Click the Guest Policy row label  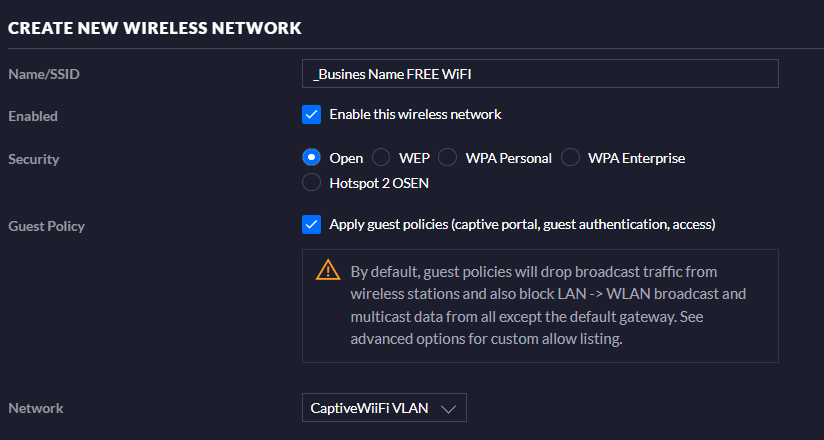[46, 226]
